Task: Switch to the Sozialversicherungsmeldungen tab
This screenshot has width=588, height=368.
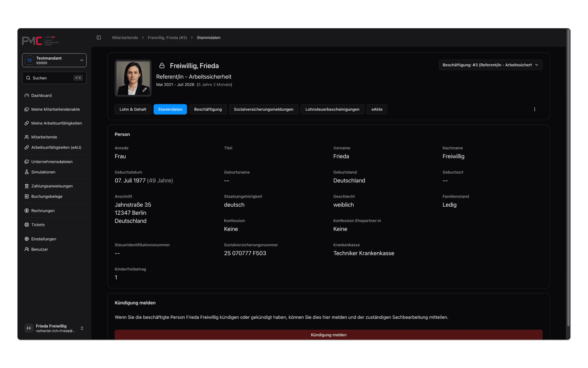Action: (x=263, y=109)
